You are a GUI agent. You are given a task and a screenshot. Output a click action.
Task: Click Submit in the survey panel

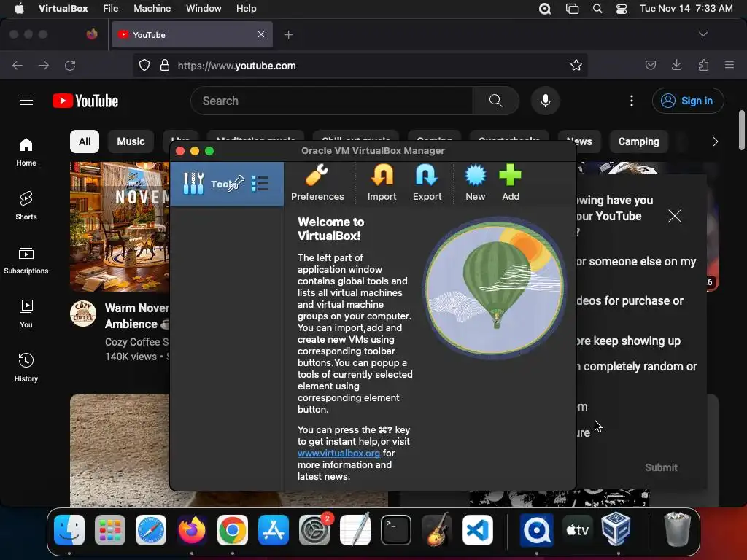(661, 467)
